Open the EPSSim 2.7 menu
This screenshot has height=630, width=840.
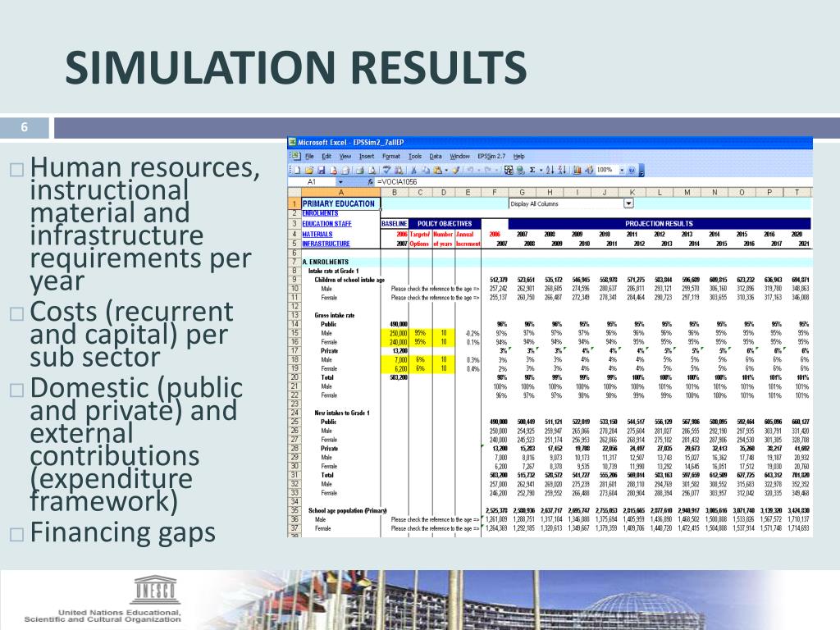(491, 157)
